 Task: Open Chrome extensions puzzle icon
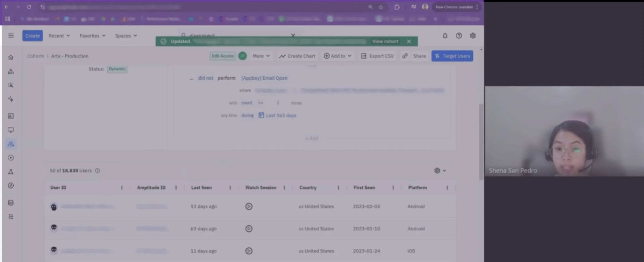397,7
